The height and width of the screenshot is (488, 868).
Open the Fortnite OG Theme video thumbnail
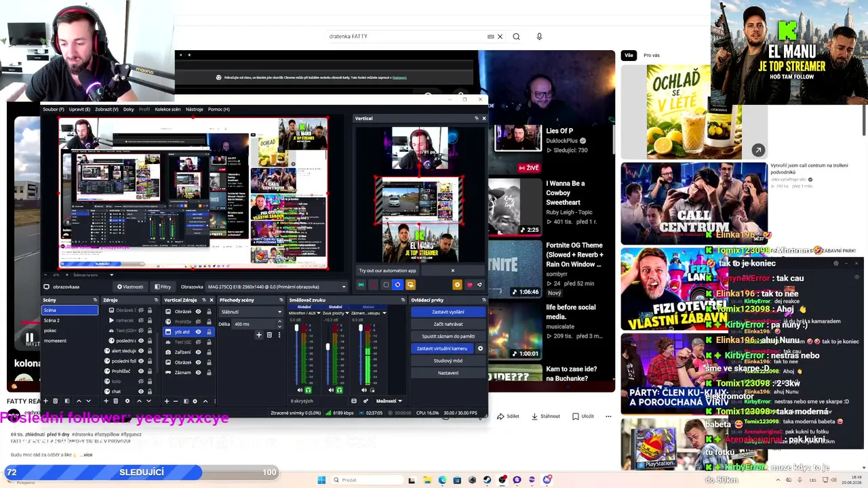click(x=515, y=270)
